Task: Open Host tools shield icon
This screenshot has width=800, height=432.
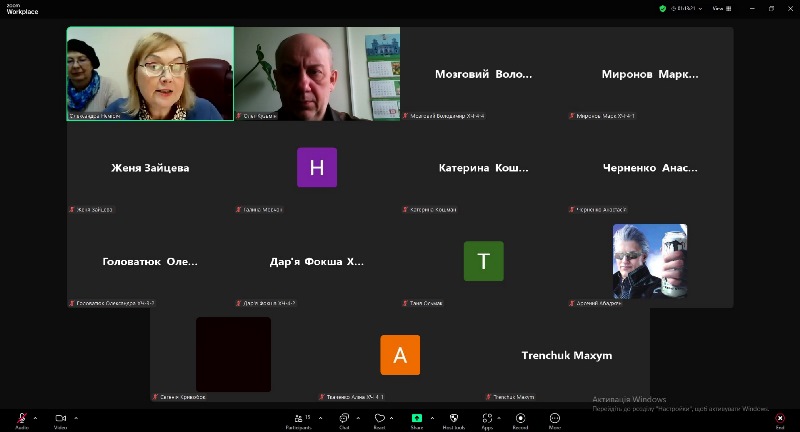Action: [x=453, y=418]
